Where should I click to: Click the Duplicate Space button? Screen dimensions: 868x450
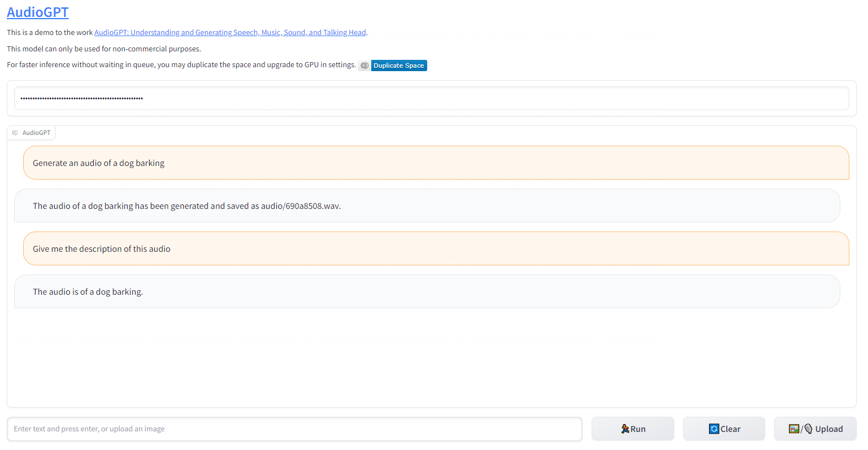[393, 65]
